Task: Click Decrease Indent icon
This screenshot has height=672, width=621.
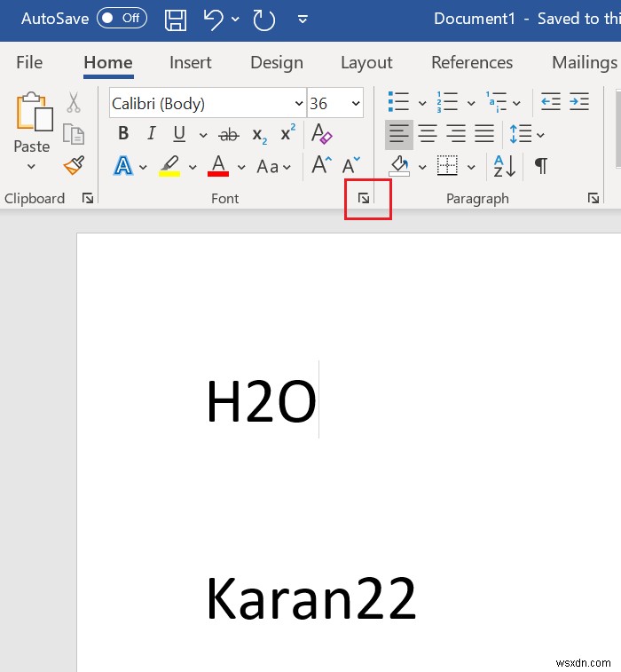Action: tap(551, 101)
